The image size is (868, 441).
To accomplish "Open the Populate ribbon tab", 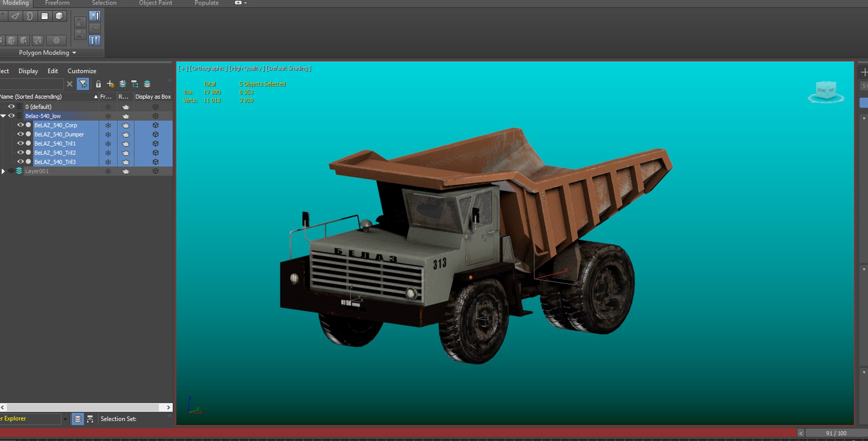I will (x=207, y=3).
